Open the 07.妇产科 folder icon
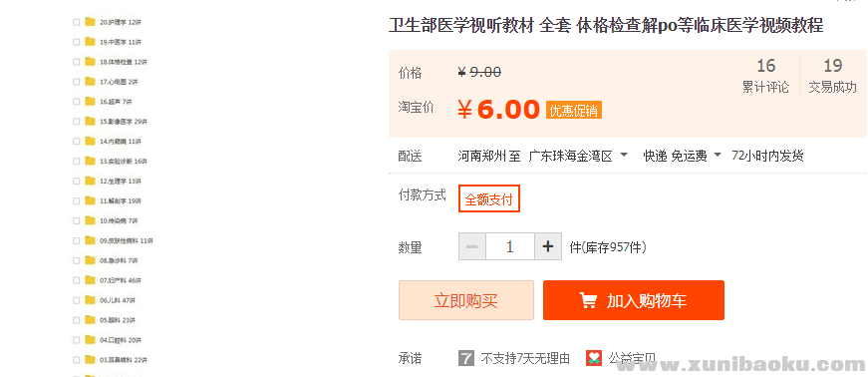This screenshot has width=868, height=377. click(91, 280)
